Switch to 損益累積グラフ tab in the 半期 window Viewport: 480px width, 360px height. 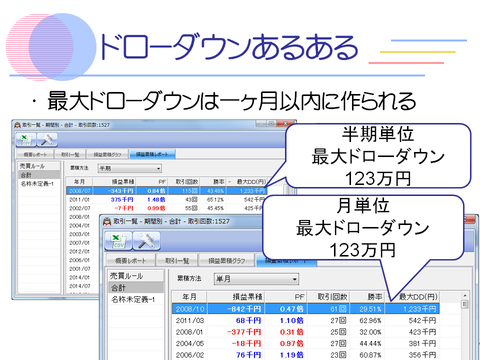pyautogui.click(x=107, y=154)
